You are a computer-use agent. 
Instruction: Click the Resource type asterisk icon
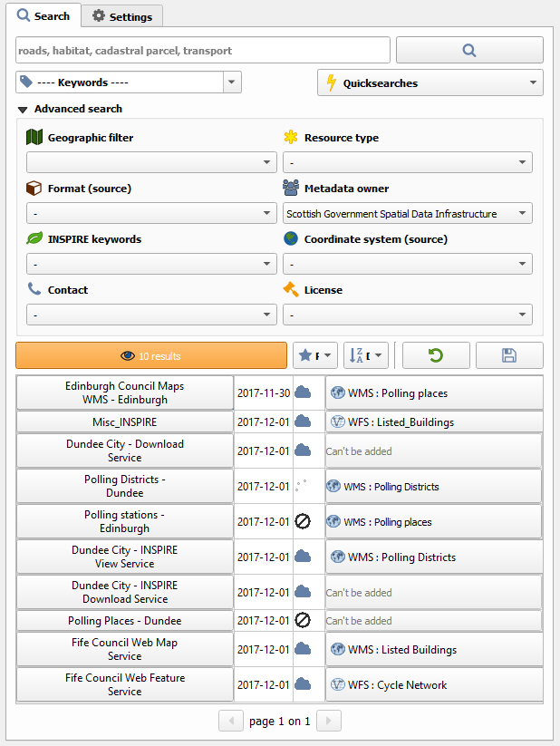coord(291,137)
